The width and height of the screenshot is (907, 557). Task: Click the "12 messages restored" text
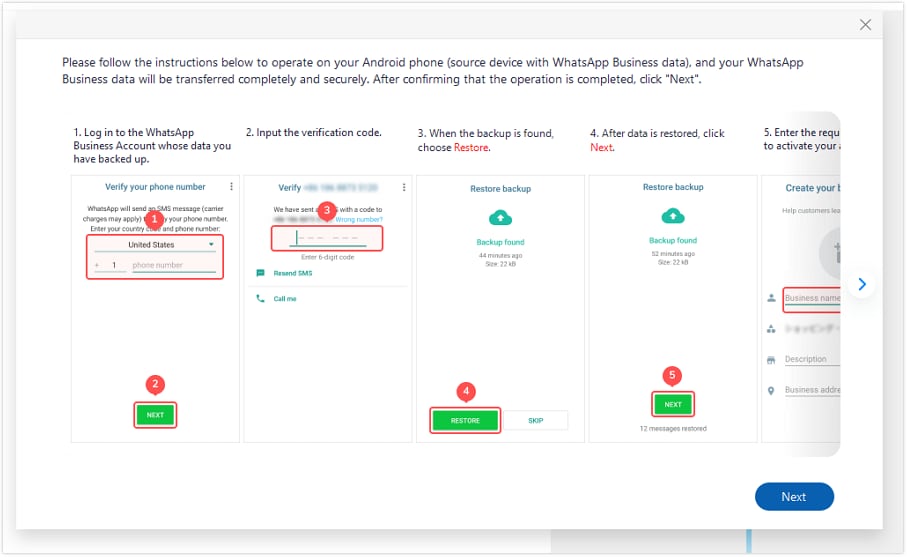point(673,429)
